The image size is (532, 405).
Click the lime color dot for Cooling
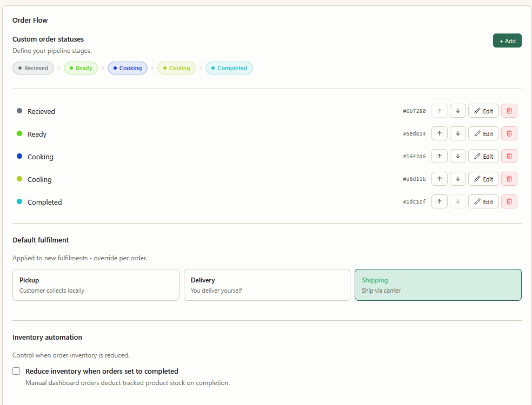pos(19,179)
